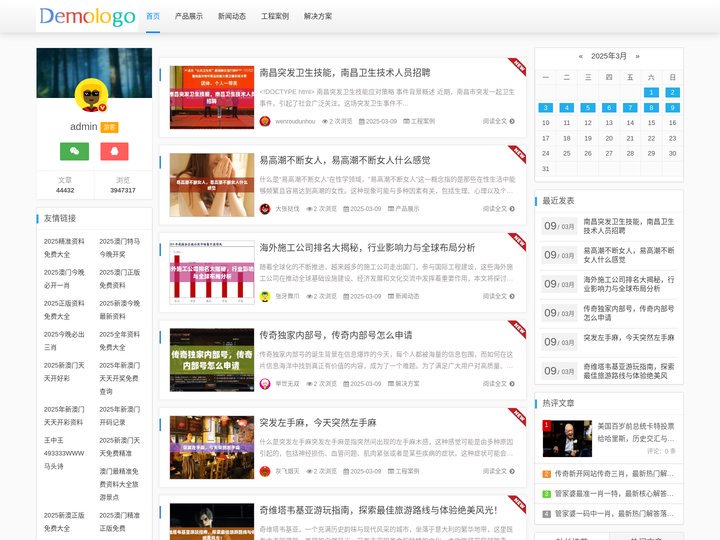Click author avatar next to wenroudunhou
The width and height of the screenshot is (720, 540).
tap(265, 121)
